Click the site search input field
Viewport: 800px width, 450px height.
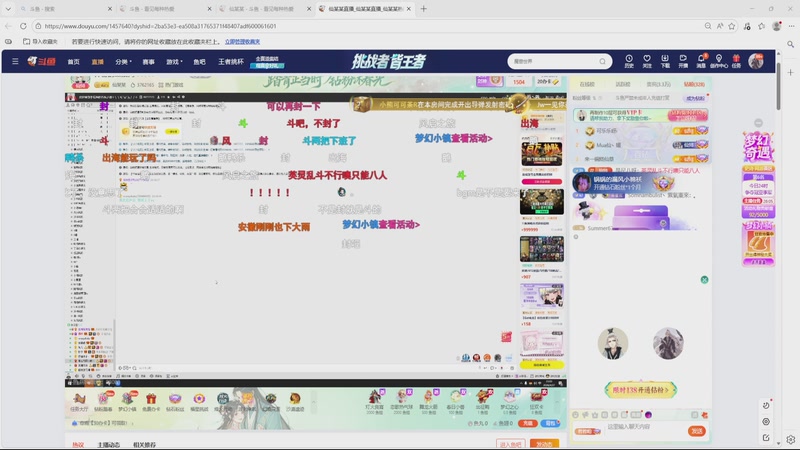tap(554, 61)
